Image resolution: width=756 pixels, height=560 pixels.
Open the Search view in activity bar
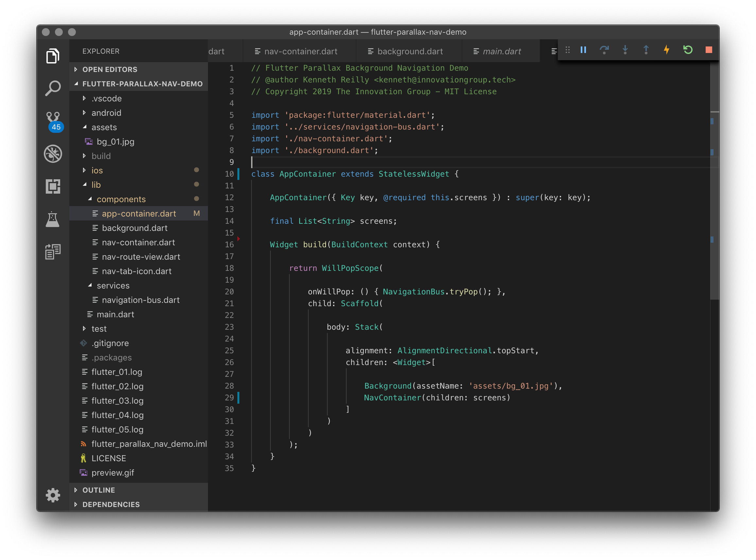click(53, 88)
